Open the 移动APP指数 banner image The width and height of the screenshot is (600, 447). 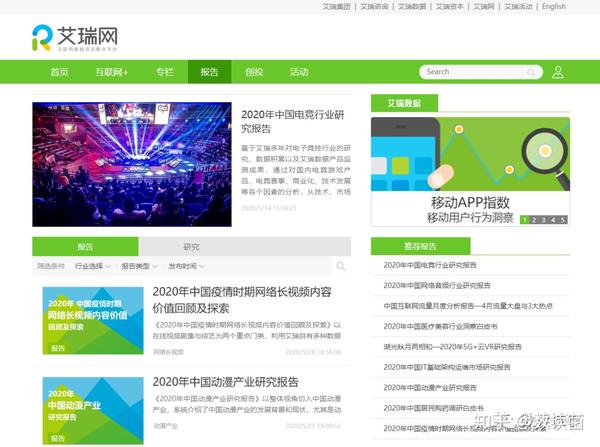470,154
